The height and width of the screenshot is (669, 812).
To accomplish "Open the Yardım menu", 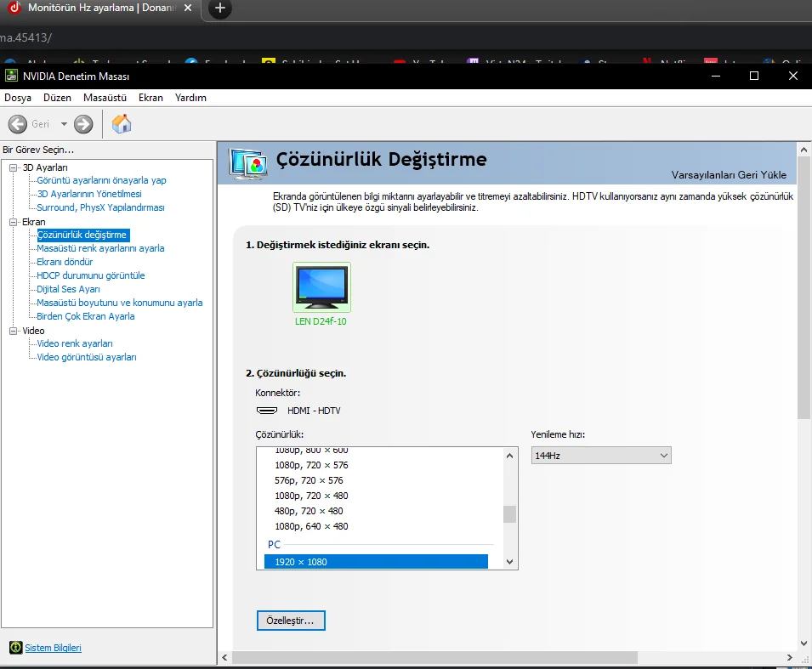I will click(190, 98).
